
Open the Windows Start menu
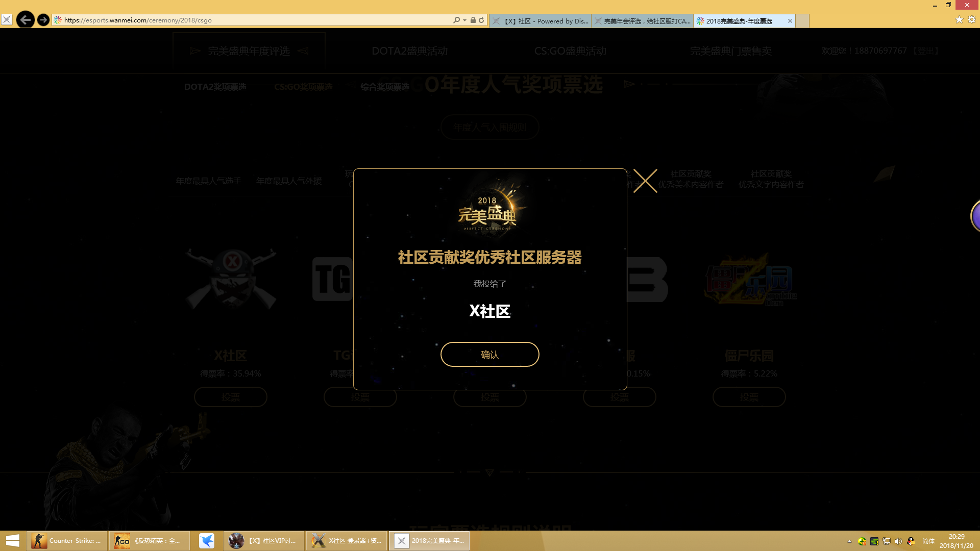coord(12,540)
